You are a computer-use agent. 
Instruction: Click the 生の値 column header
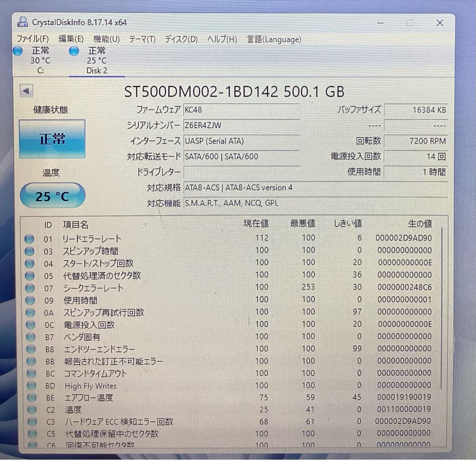point(420,224)
